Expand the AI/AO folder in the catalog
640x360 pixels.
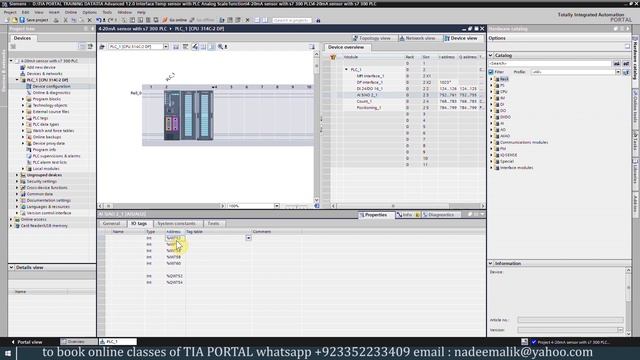(491, 136)
